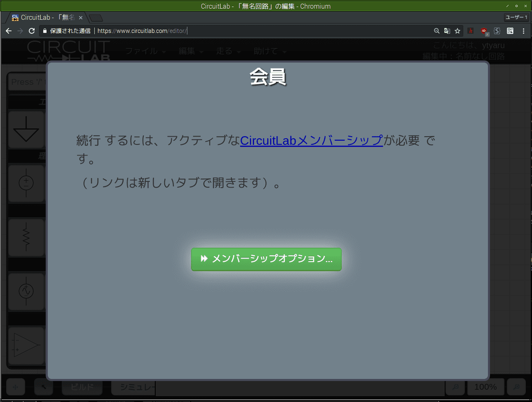Click the 編集中:名前なし回路 text

click(463, 56)
